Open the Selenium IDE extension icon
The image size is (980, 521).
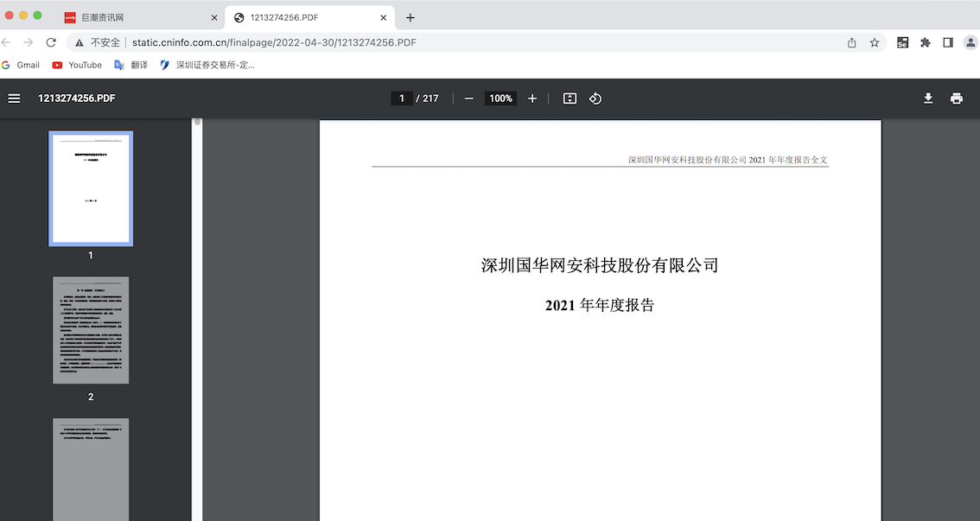pos(902,42)
